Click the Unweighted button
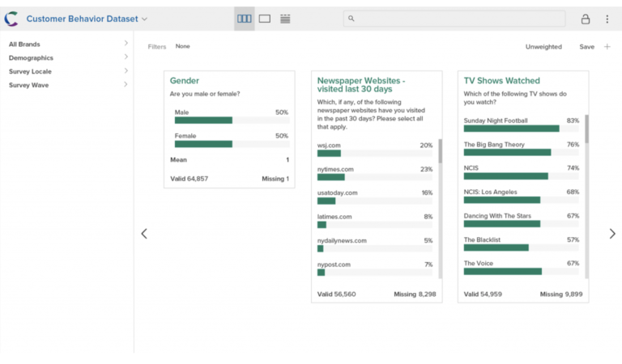 543,47
